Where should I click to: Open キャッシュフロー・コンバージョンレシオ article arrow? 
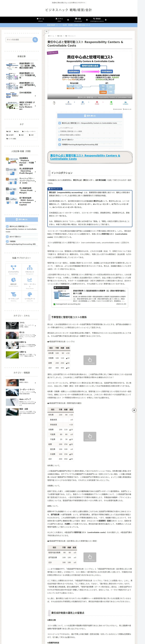pos(35,182)
